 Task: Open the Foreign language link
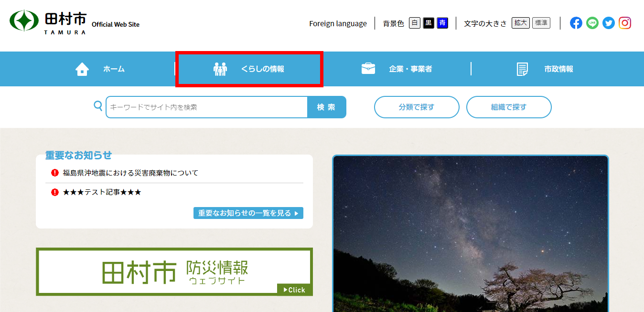click(x=338, y=23)
